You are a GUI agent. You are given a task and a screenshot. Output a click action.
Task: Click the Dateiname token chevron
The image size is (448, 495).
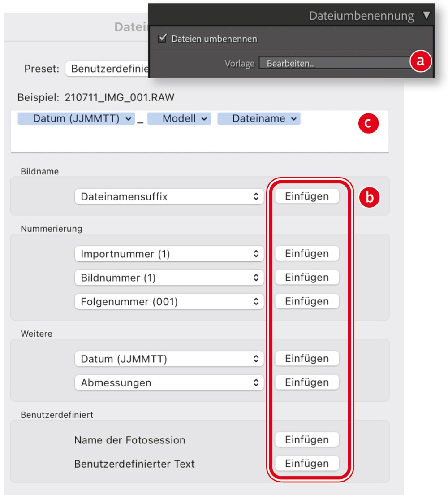pyautogui.click(x=294, y=119)
